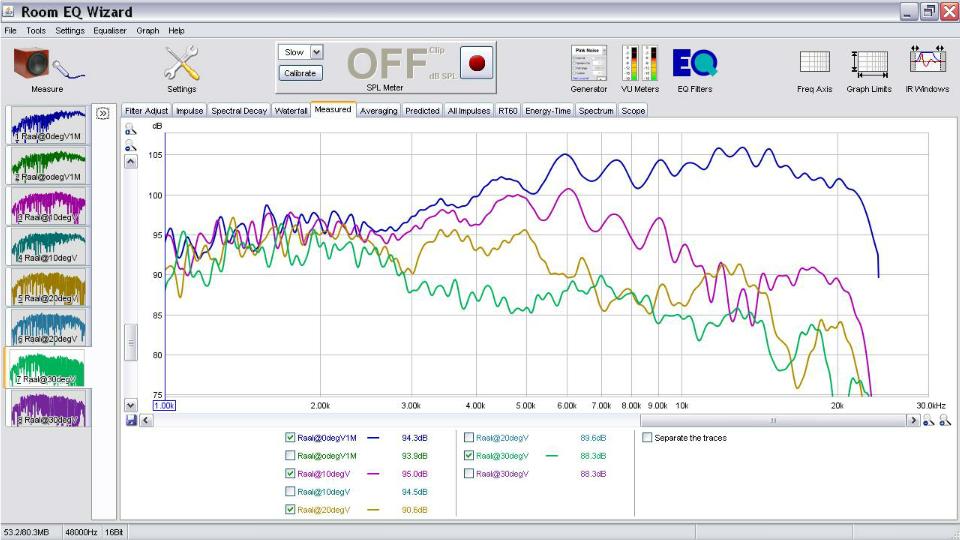Image resolution: width=960 pixels, height=540 pixels.
Task: Click the graph vertical scroll down arrow
Action: [x=130, y=405]
